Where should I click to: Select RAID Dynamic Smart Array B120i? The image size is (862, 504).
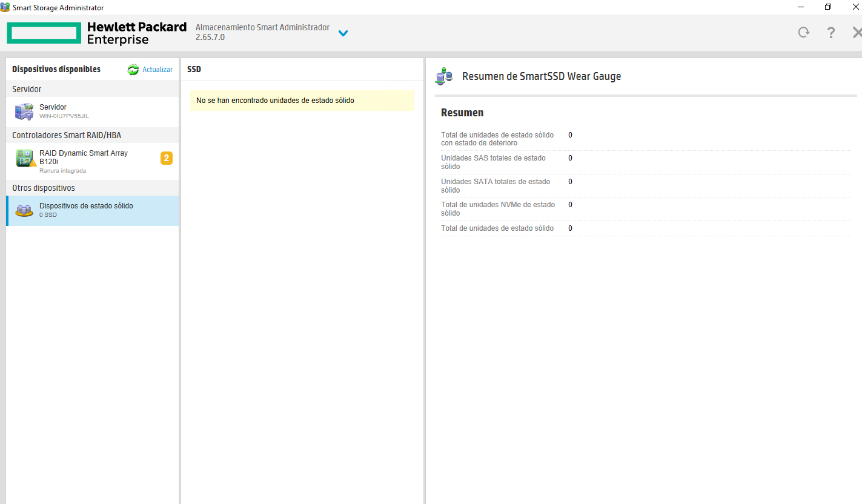92,161
